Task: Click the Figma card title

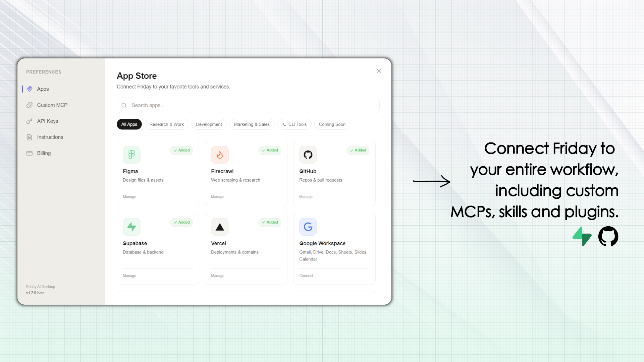Action: click(x=130, y=171)
